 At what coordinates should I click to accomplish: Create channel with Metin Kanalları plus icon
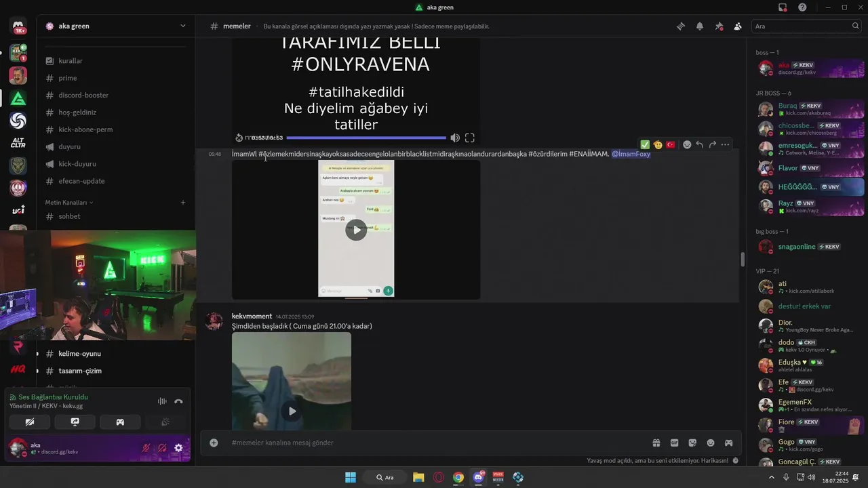pos(183,202)
